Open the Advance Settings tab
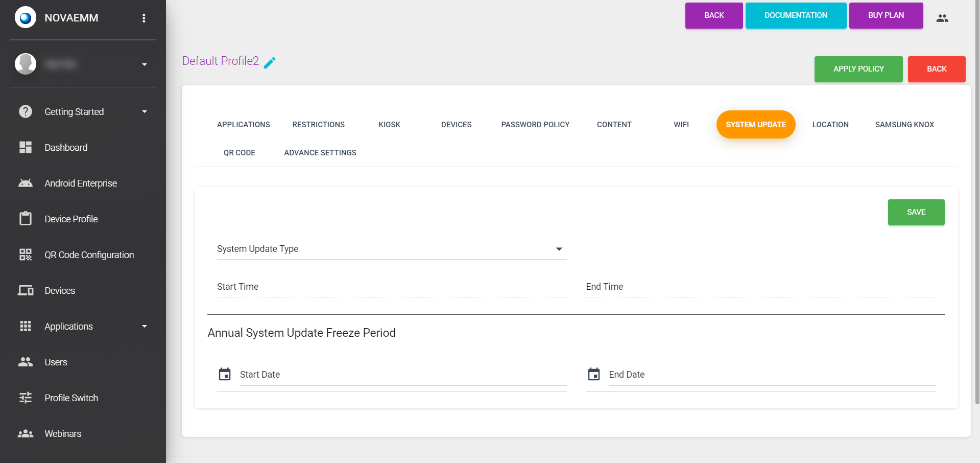The image size is (980, 463). (320, 153)
